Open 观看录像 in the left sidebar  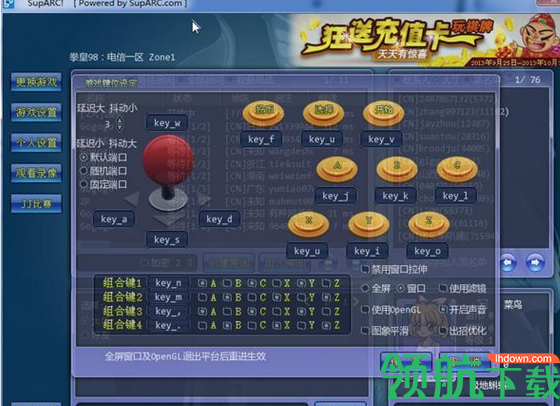36,173
